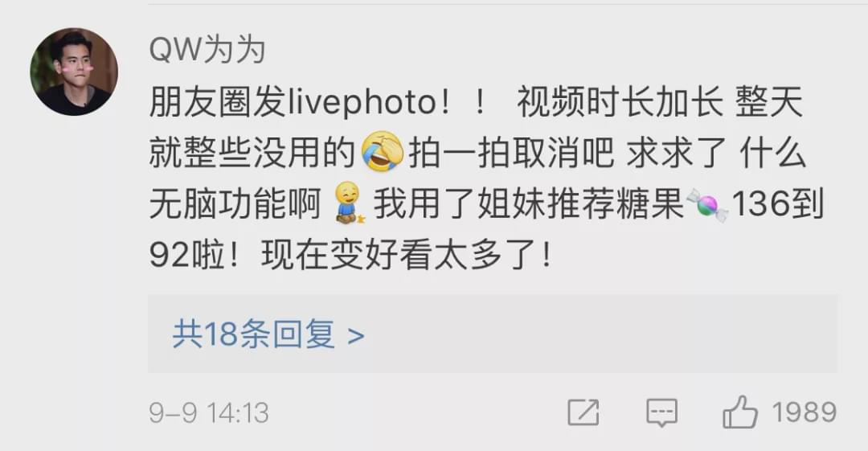
Task: Open QW为为's profile avatar
Action: click(74, 72)
